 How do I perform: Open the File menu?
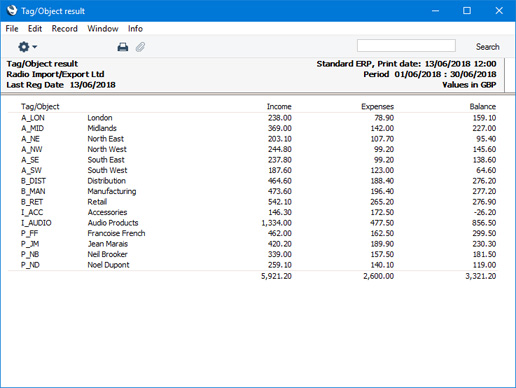pos(12,29)
